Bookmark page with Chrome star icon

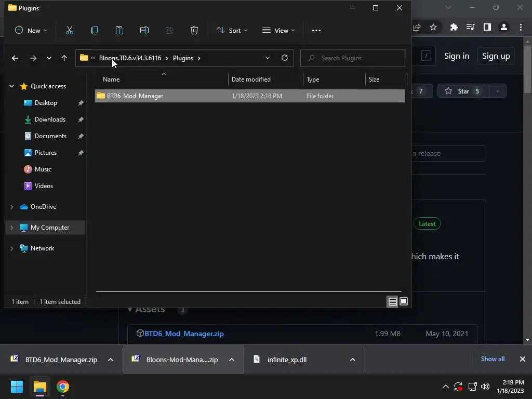(433, 27)
